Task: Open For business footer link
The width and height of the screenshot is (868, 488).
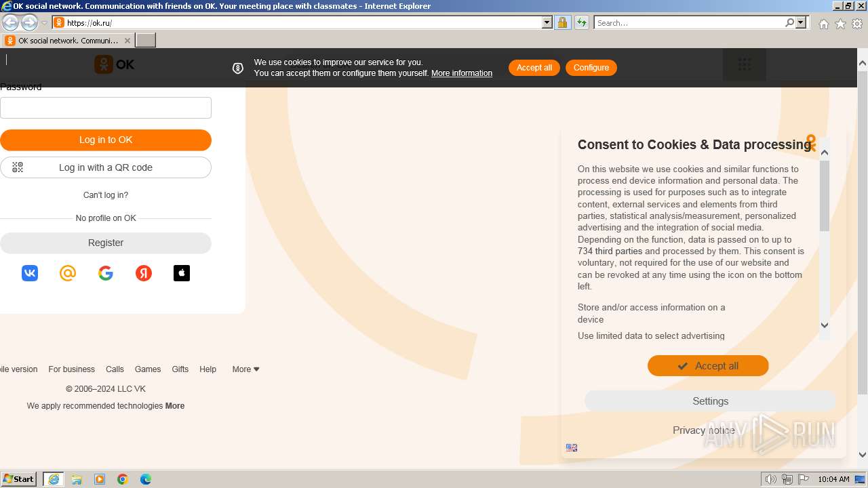Action: [71, 369]
